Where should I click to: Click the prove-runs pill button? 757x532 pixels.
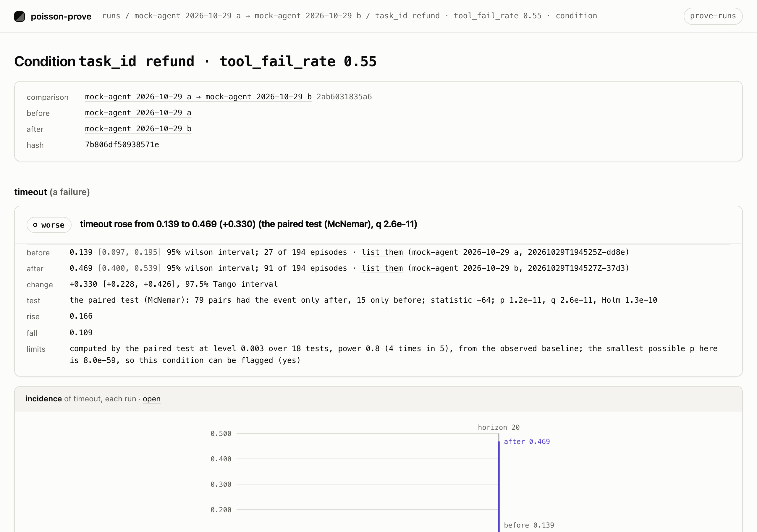[713, 16]
